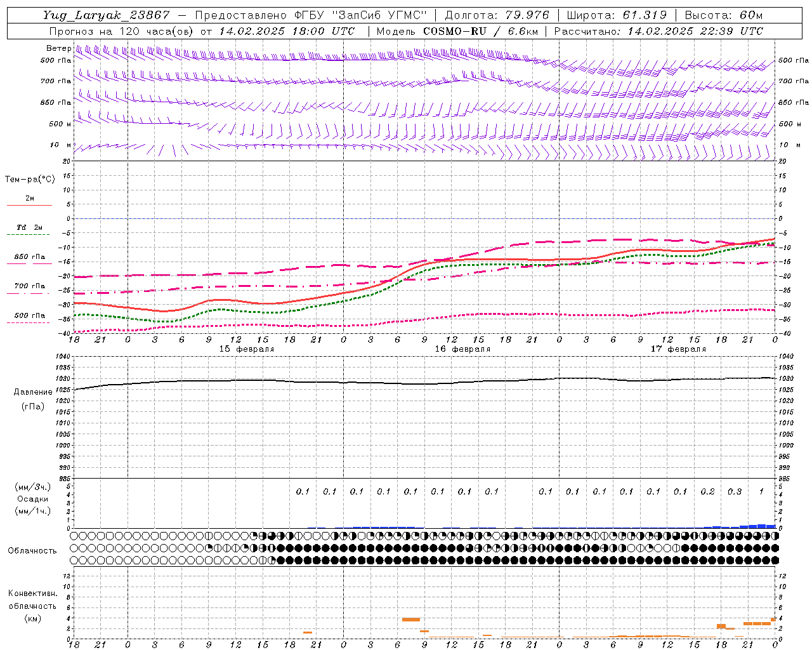Click the '15 февраля' date label
This screenshot has height=650, width=812.
[247, 349]
